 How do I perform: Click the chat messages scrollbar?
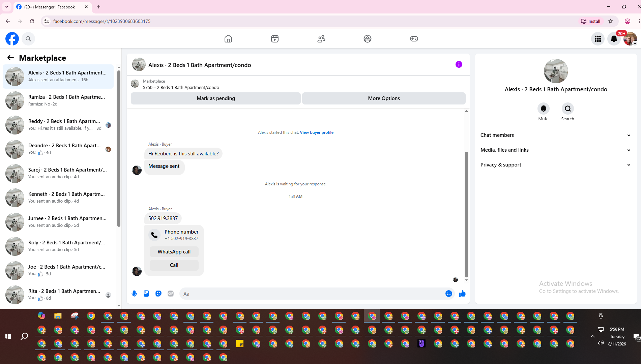point(466,214)
